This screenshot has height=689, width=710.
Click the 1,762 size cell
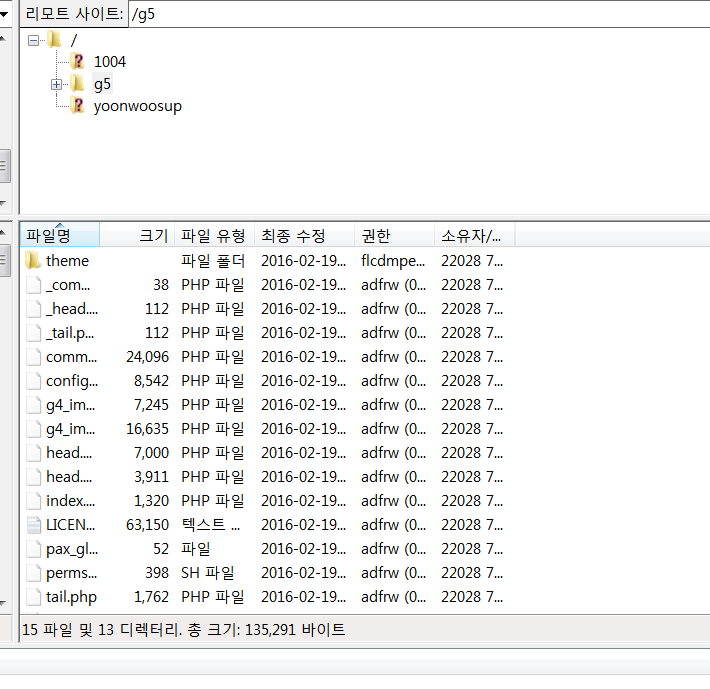point(151,597)
